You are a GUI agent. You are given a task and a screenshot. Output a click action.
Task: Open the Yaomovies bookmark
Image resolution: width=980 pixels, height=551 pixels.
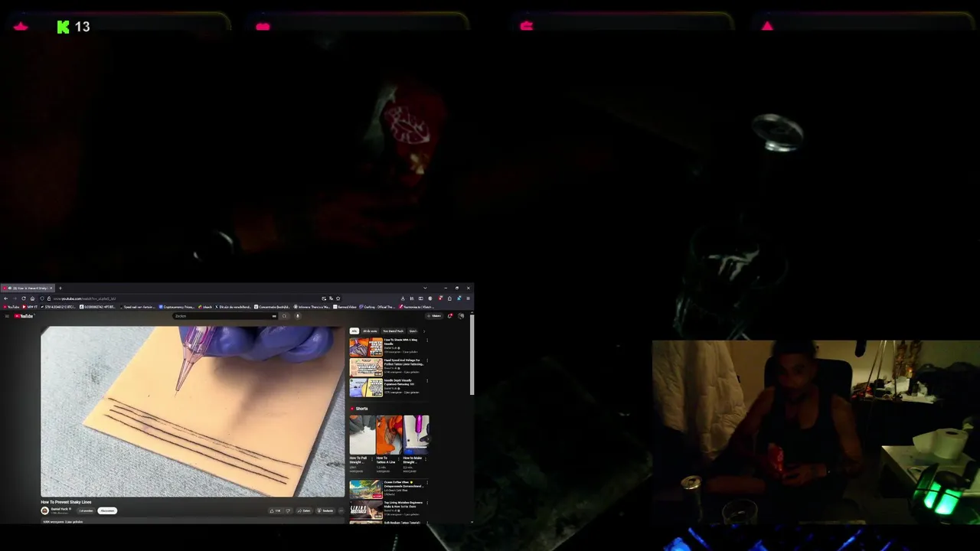[x=416, y=307]
